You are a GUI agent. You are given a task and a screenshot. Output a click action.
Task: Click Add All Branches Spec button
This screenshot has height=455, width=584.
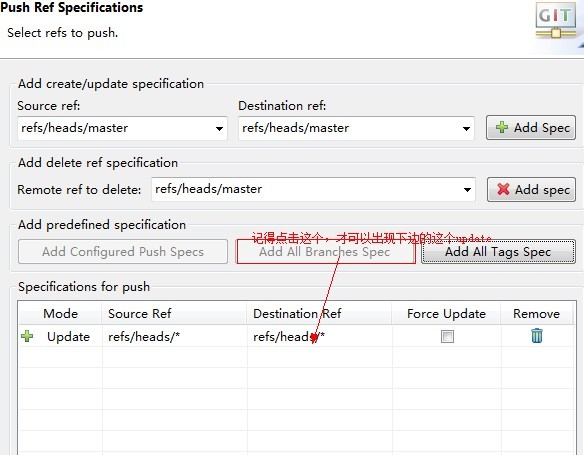point(325,252)
